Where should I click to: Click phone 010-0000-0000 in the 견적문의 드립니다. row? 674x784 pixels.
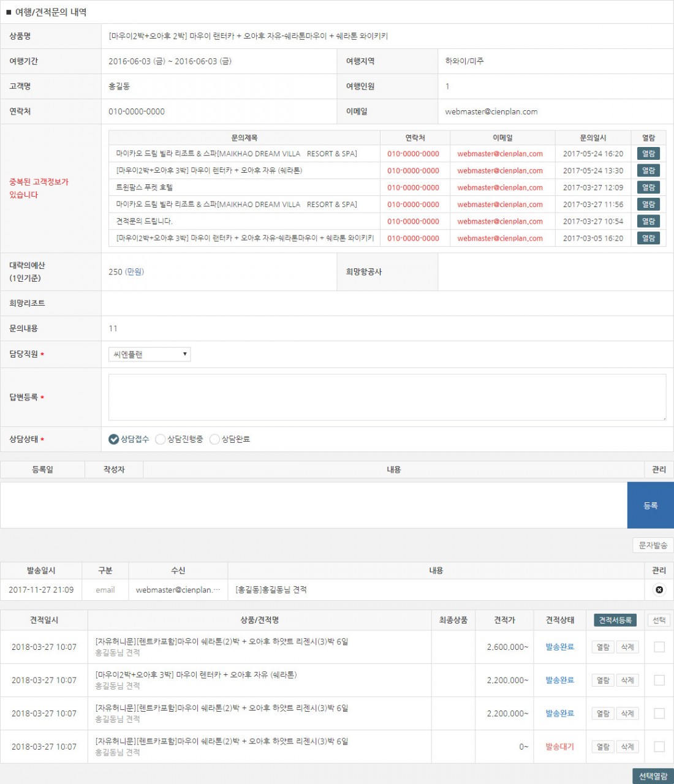[x=413, y=221]
